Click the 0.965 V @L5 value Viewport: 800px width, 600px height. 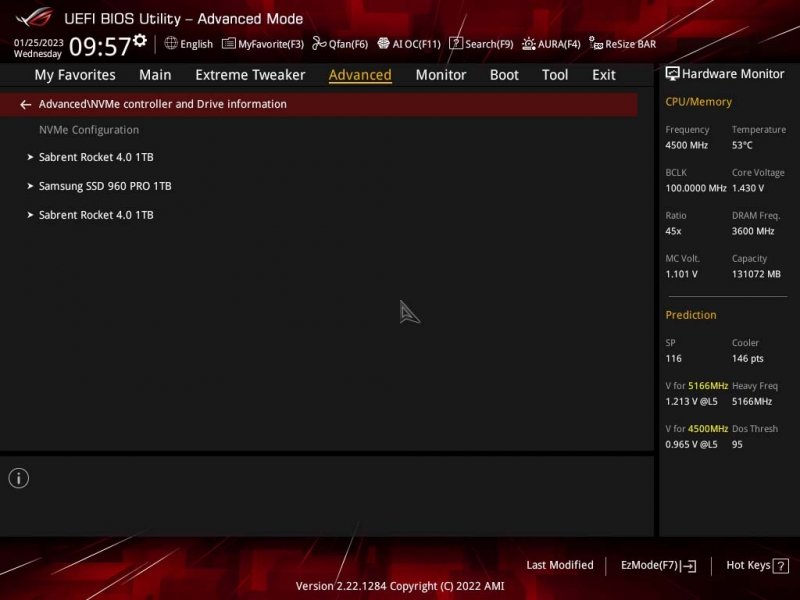[691, 444]
